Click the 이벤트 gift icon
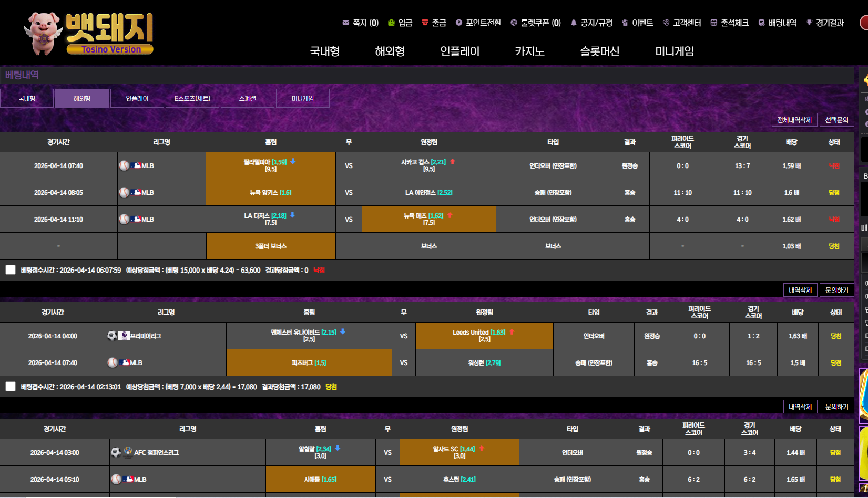This screenshot has height=498, width=868. coord(625,23)
